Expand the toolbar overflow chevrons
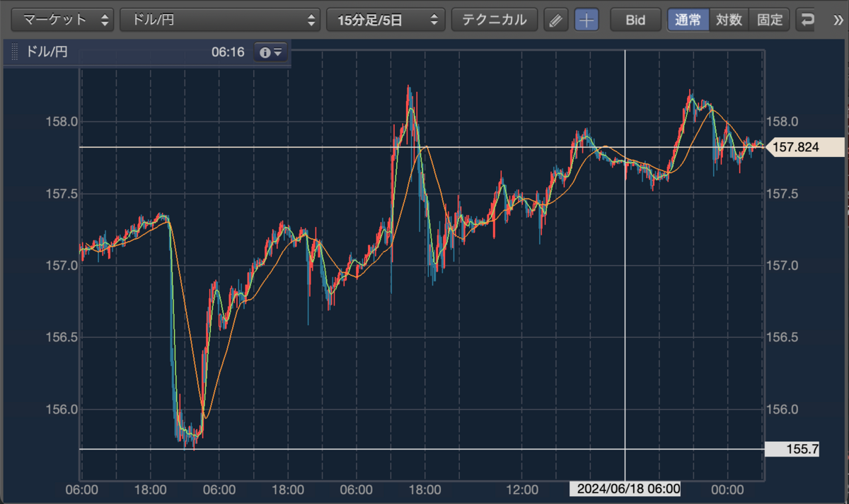Viewport: 849px width, 504px height. pyautogui.click(x=838, y=20)
